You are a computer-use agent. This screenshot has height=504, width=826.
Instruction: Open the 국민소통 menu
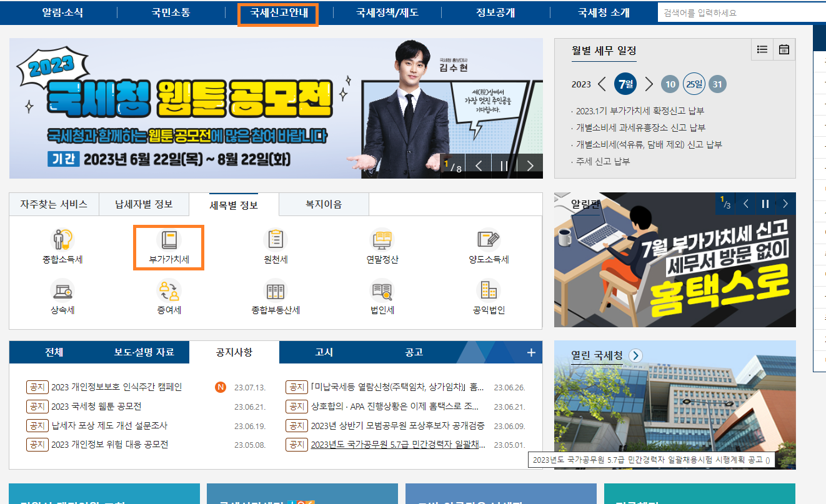click(x=171, y=12)
